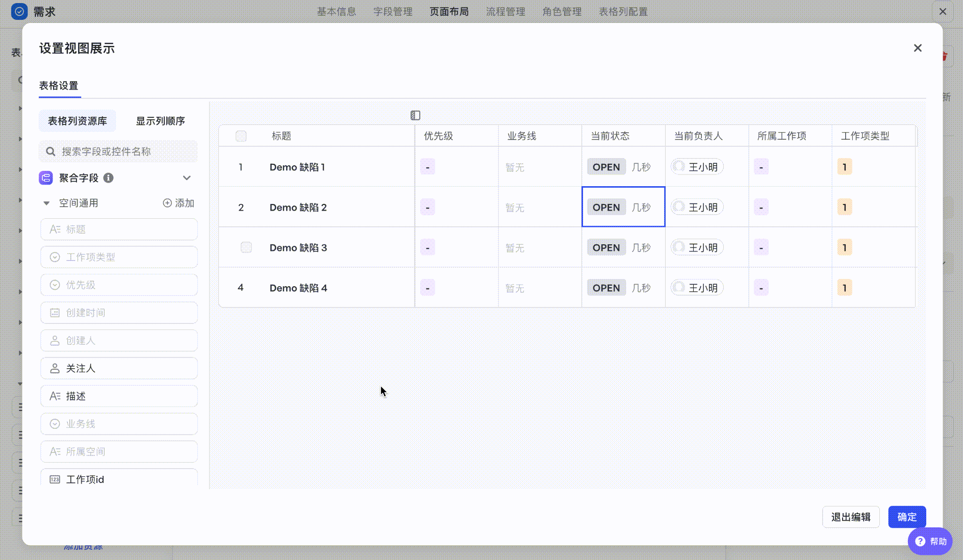The width and height of the screenshot is (963, 560).
Task: Click the 创建时间 calendar icon
Action: [x=55, y=313]
